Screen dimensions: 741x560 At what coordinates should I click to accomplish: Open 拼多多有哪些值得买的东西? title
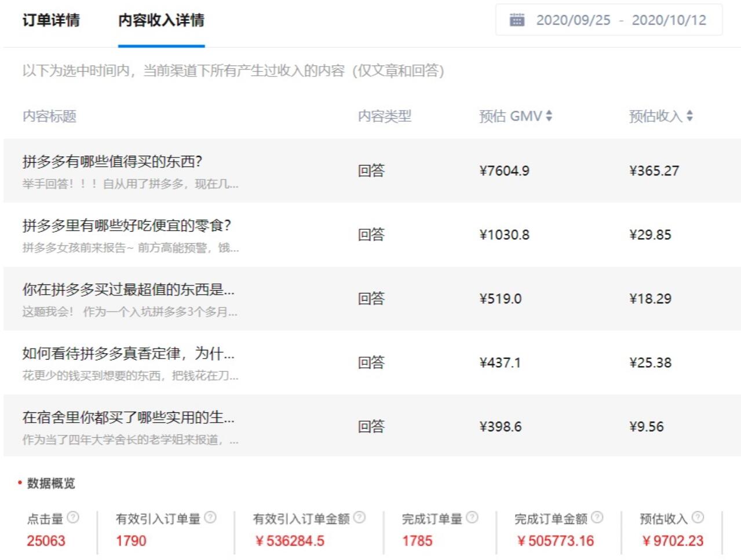click(112, 162)
